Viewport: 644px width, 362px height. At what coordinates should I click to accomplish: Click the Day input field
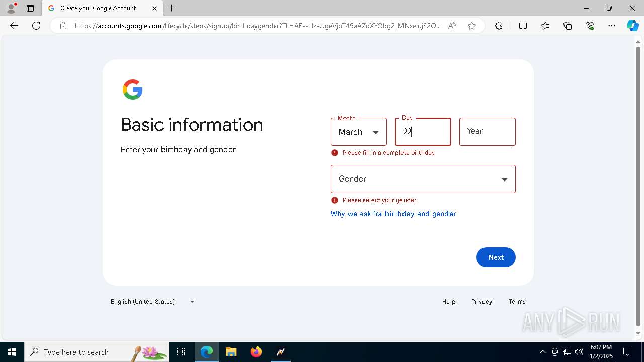tap(423, 132)
